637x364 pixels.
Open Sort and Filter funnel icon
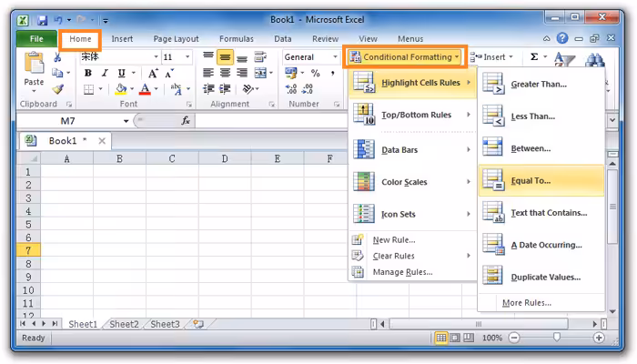click(564, 59)
